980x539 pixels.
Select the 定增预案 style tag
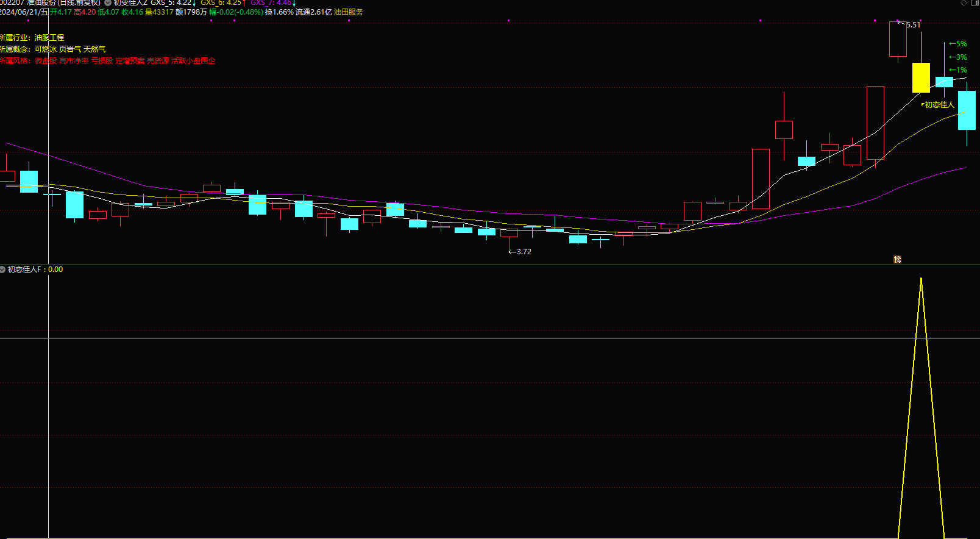click(130, 61)
